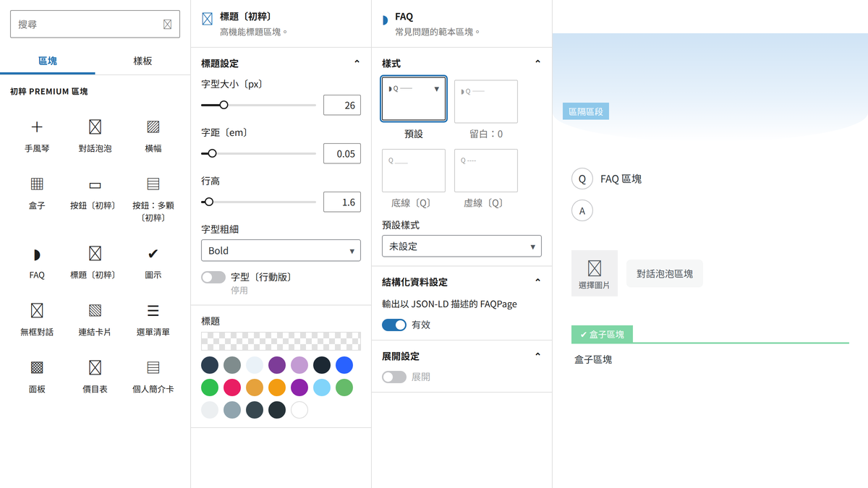Screen dimensions: 868x488
Task: Click the FAQ 區塊 question text
Action: coord(621,179)
